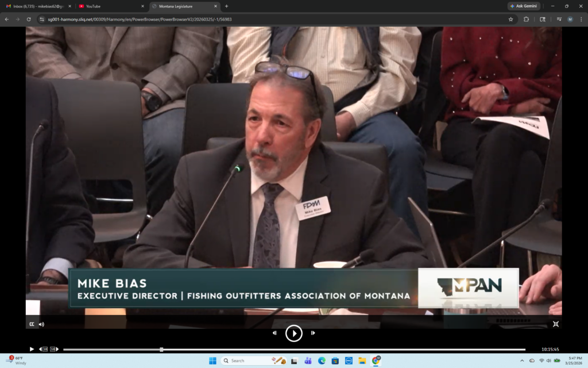Click the address bar URL
This screenshot has height=368, width=588.
pos(230,19)
